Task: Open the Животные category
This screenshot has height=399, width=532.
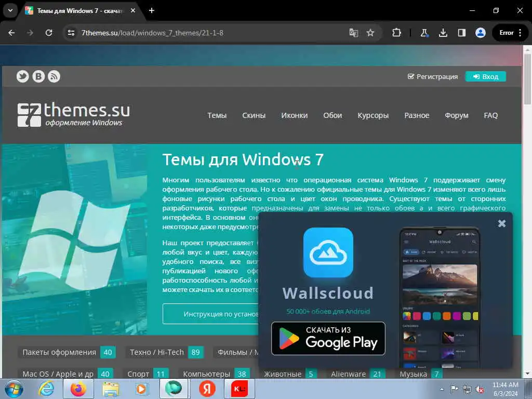Action: (288, 374)
